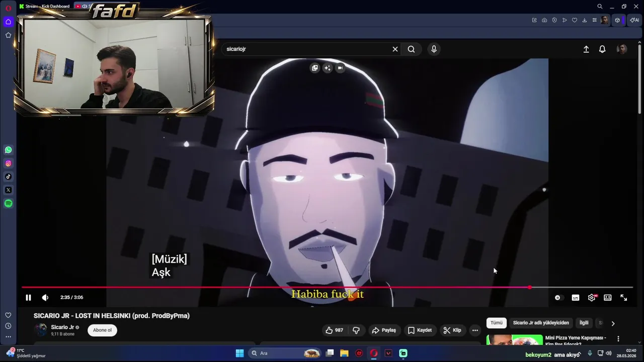Open the Sicario Jr channel name link

[62, 327]
